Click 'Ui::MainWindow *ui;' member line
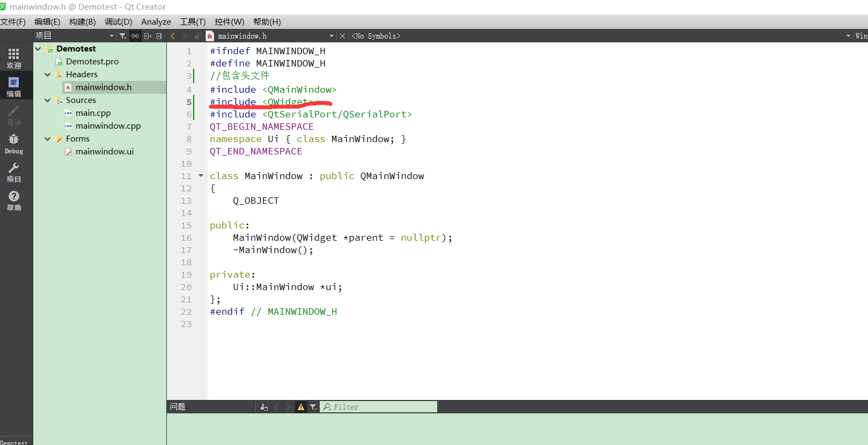Screen dimensions: 868x445 [288, 287]
